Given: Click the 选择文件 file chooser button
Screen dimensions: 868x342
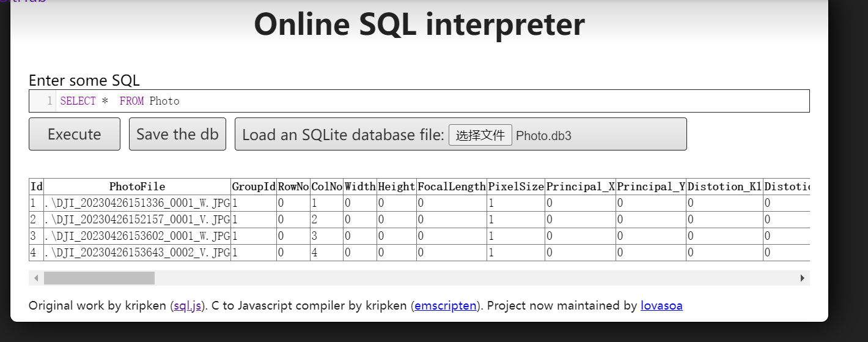Looking at the screenshot, I should (480, 135).
